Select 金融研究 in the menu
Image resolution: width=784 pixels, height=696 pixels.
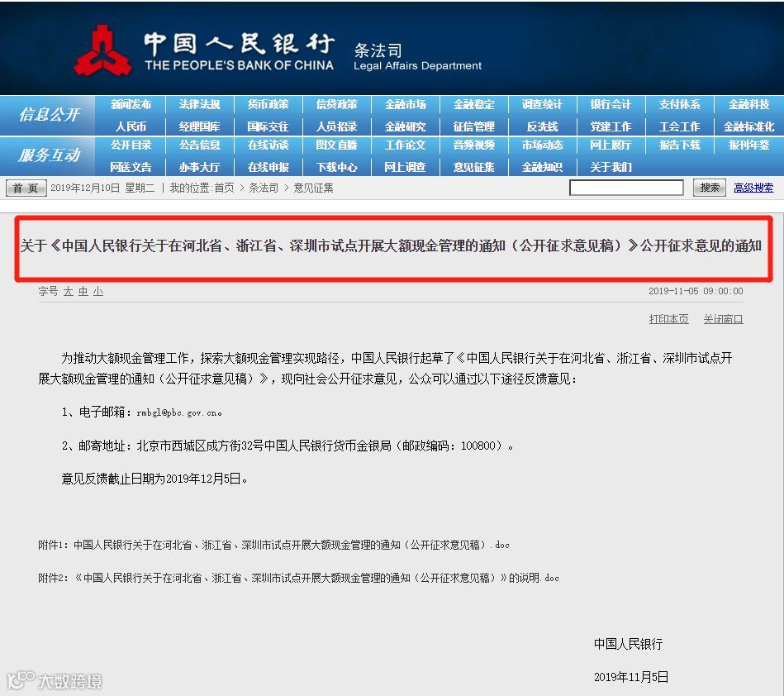405,126
